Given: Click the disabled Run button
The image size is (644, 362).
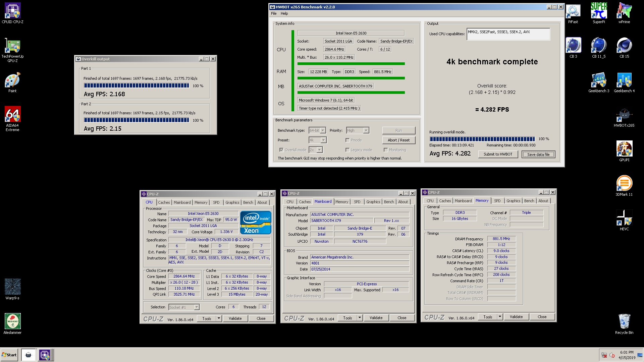Looking at the screenshot, I should pos(398,130).
